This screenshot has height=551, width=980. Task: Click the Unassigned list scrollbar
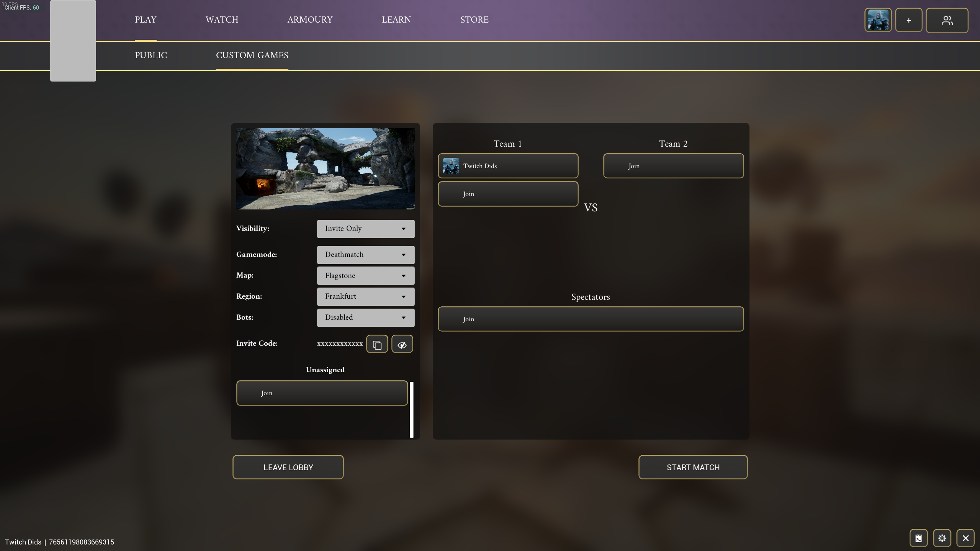pos(411,409)
